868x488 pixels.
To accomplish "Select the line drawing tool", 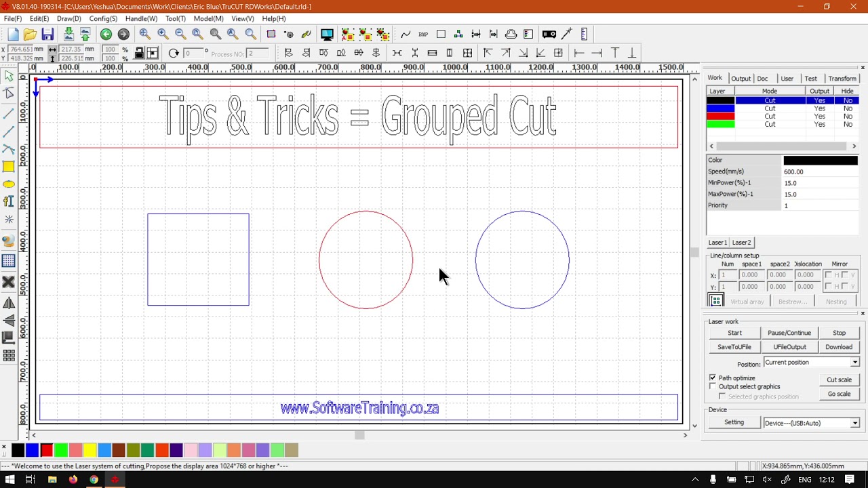I will pyautogui.click(x=9, y=113).
